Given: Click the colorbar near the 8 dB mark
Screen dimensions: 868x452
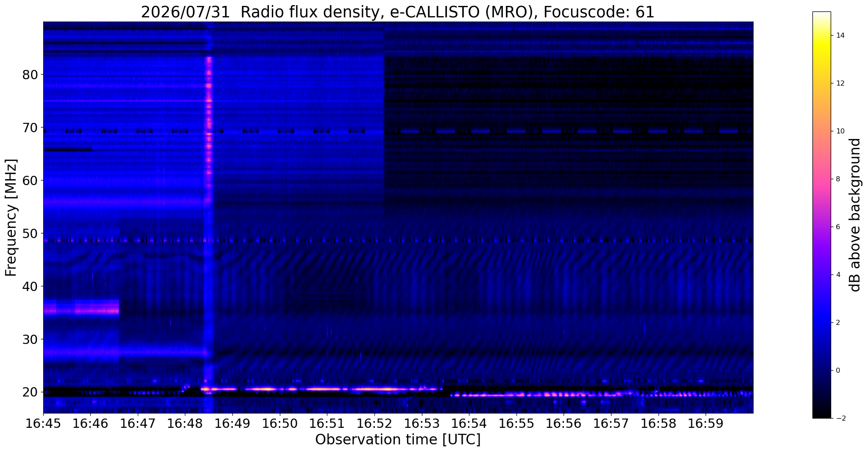Looking at the screenshot, I should 821,179.
